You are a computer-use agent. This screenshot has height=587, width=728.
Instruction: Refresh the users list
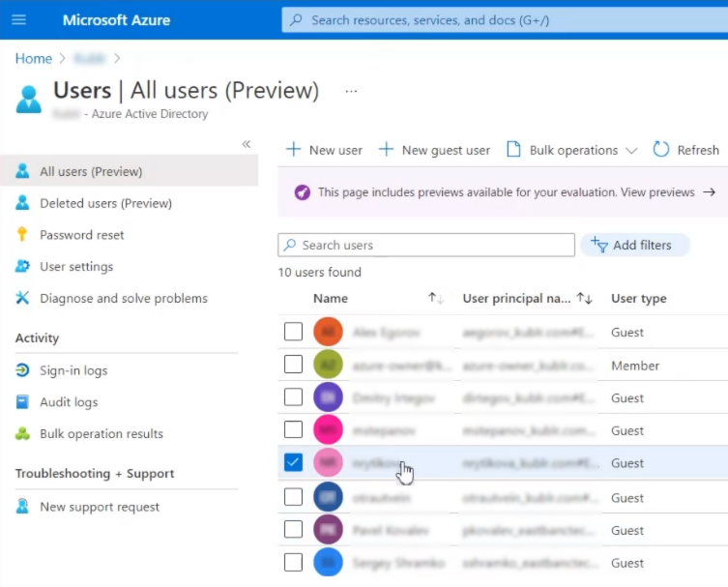[685, 150]
